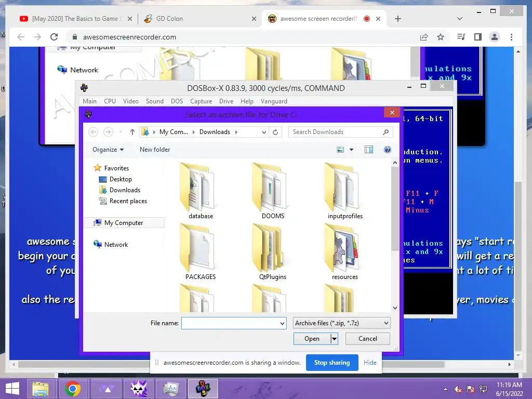Viewport: 532px width, 399px height.
Task: Switch to the GD Colon tab
Action: point(200,19)
